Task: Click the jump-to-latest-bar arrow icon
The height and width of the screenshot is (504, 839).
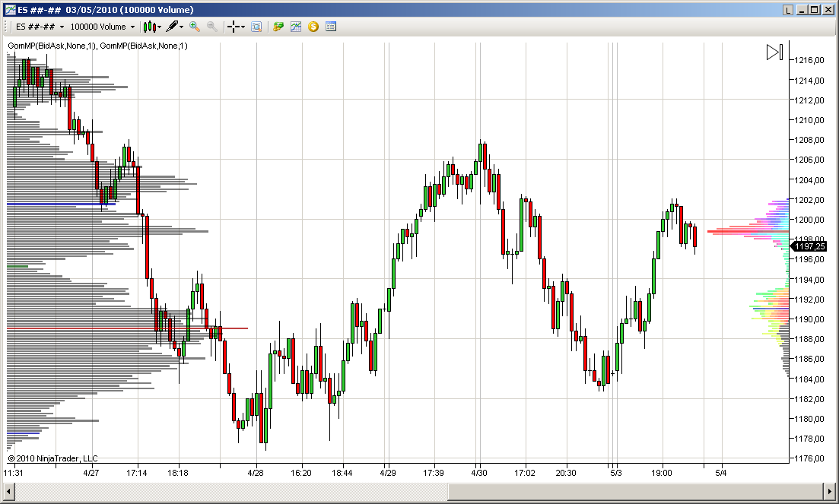Action: 774,52
